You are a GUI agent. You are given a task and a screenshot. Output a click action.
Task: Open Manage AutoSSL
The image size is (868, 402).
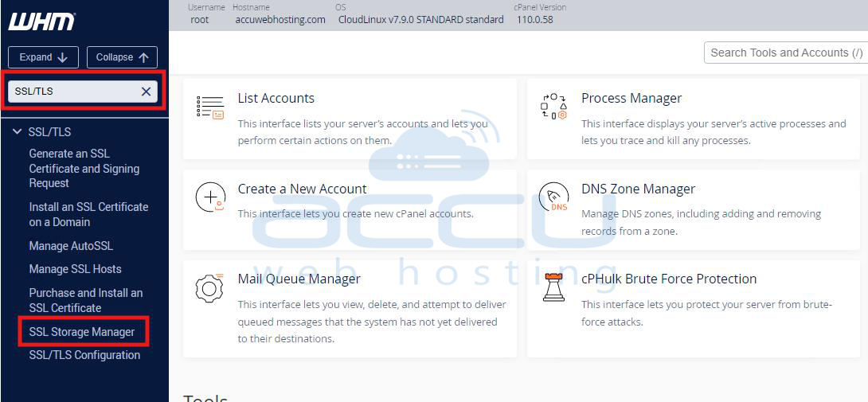point(71,246)
